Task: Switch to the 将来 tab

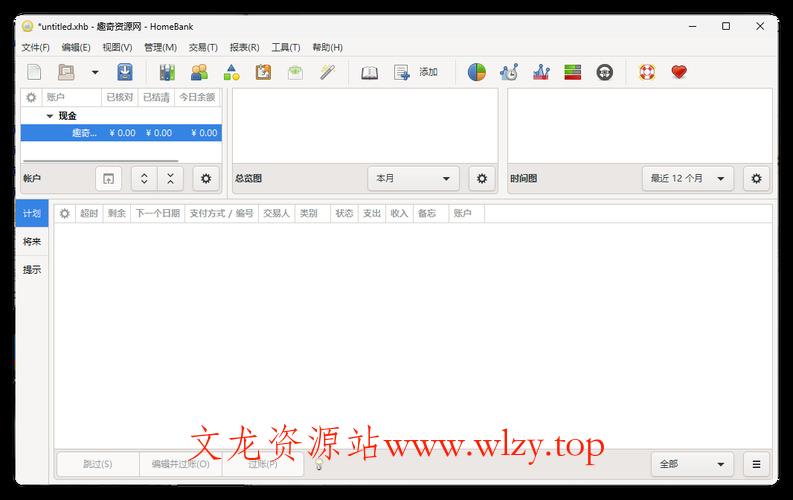Action: (32, 242)
